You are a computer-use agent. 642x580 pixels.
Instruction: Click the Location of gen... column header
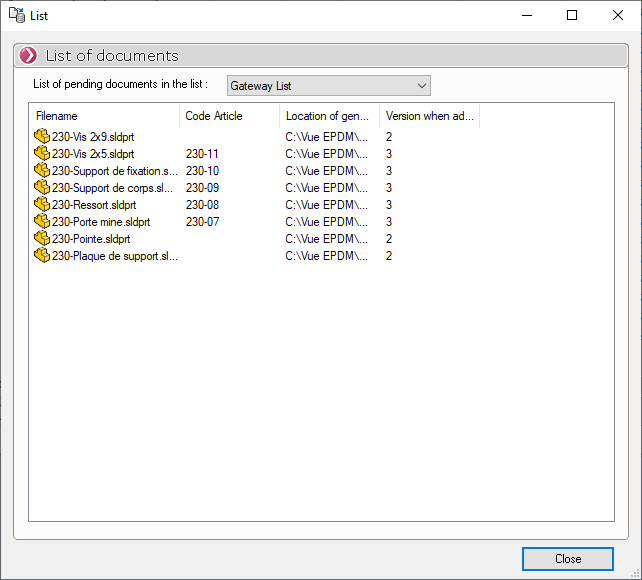329,116
